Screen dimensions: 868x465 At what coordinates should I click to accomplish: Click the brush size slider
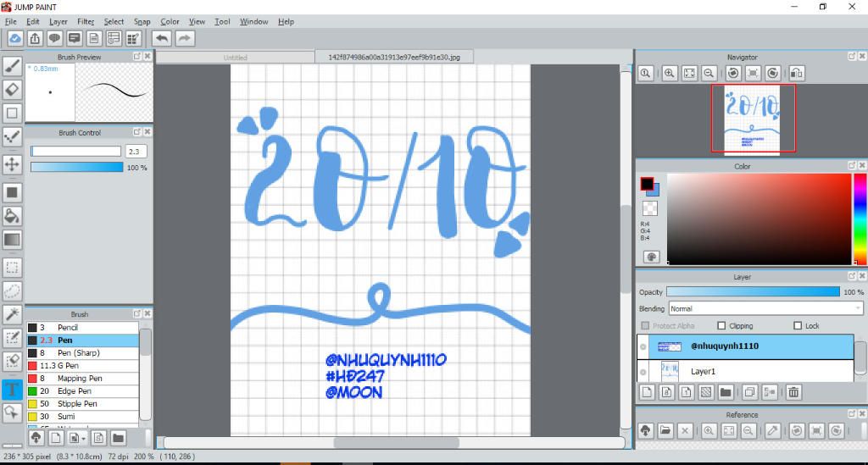point(75,151)
